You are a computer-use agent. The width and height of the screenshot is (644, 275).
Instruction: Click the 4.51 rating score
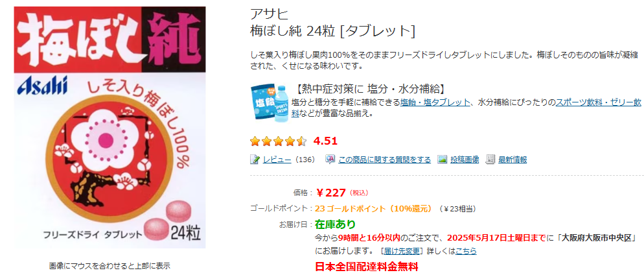click(325, 141)
